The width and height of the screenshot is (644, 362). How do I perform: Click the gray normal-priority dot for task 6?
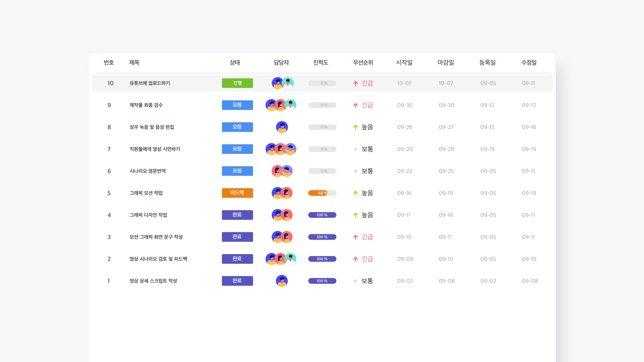356,171
